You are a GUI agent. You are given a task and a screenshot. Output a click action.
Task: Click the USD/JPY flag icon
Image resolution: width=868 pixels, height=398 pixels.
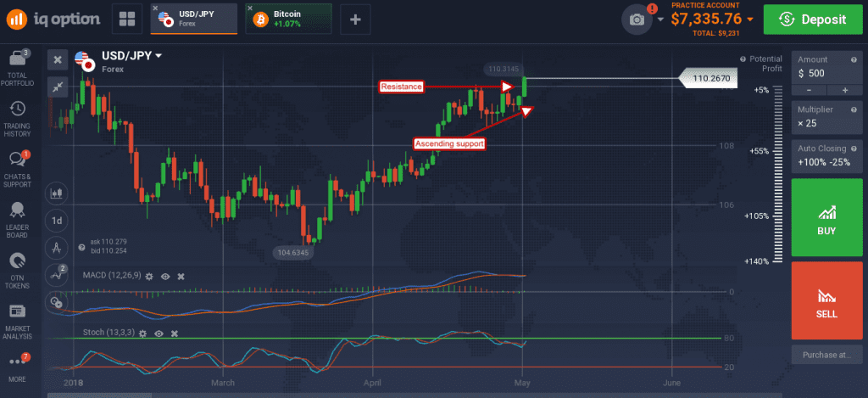click(84, 62)
